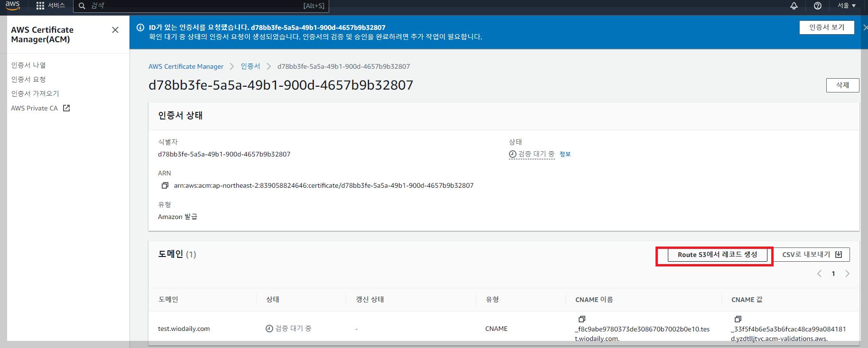Click the CNAME 값 column header
The image size is (868, 348).
(x=747, y=300)
